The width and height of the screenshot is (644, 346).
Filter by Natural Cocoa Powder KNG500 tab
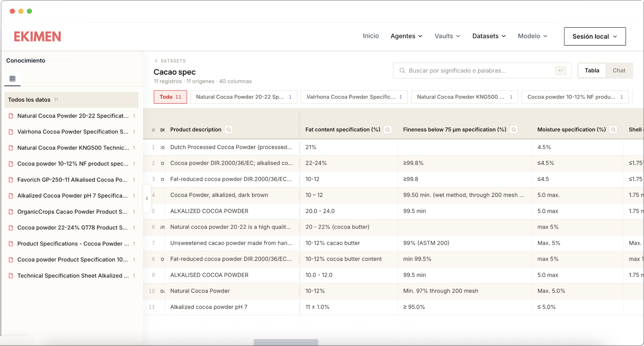pyautogui.click(x=465, y=97)
